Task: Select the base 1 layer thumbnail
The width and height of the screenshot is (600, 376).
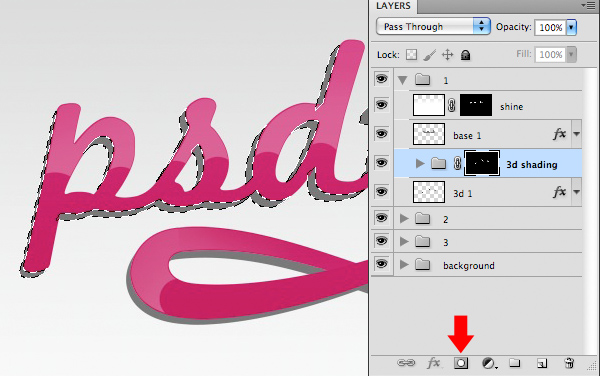Action: (x=429, y=134)
